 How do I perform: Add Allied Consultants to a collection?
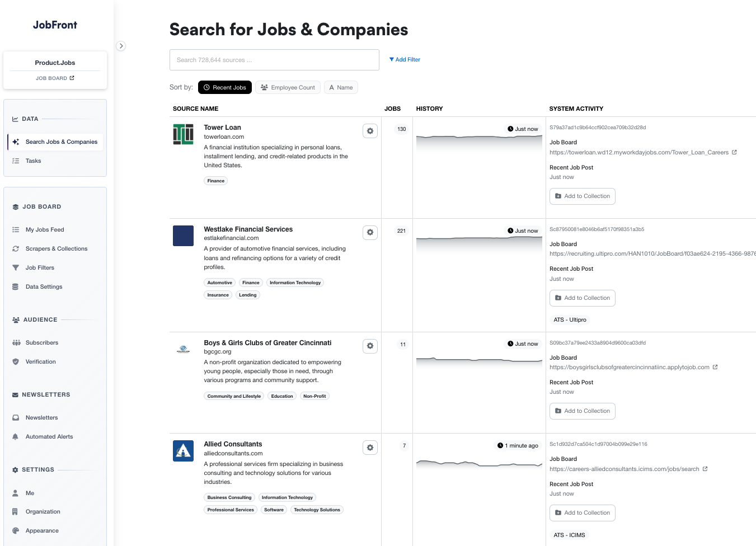[582, 512]
